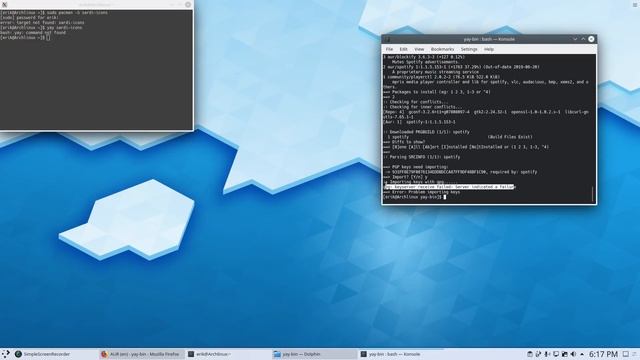Open the display tray icon

point(556,354)
